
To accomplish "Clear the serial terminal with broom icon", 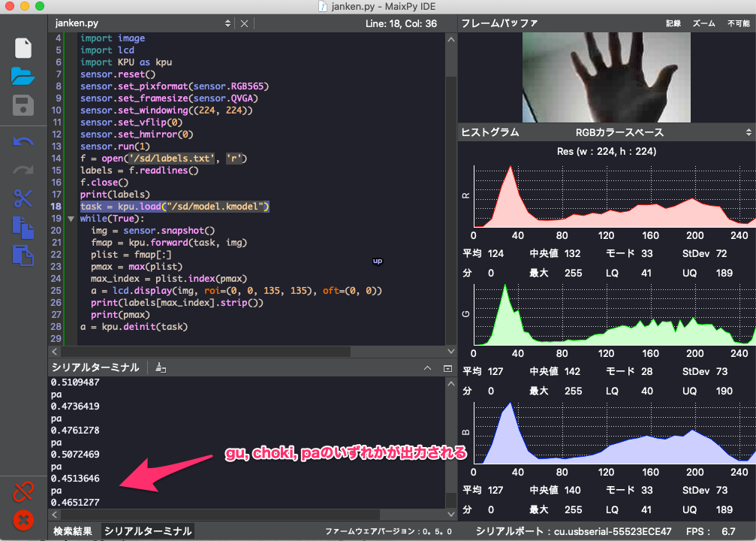I will tap(161, 368).
